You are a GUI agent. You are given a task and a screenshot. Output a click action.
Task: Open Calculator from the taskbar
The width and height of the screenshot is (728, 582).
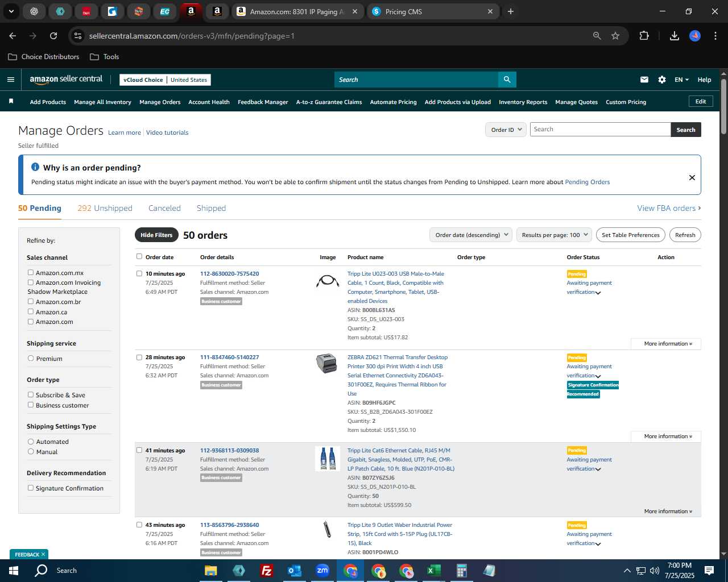[x=462, y=571]
